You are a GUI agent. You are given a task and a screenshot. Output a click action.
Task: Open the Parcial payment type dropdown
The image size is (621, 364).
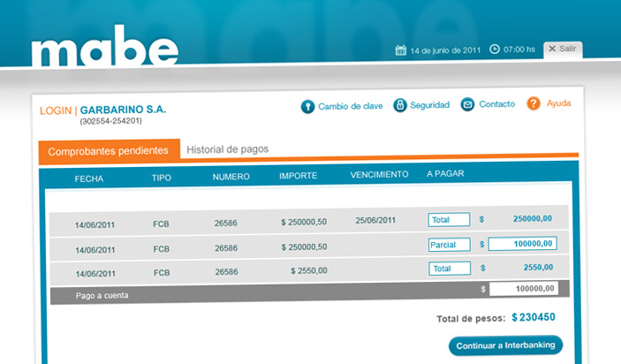click(x=449, y=244)
